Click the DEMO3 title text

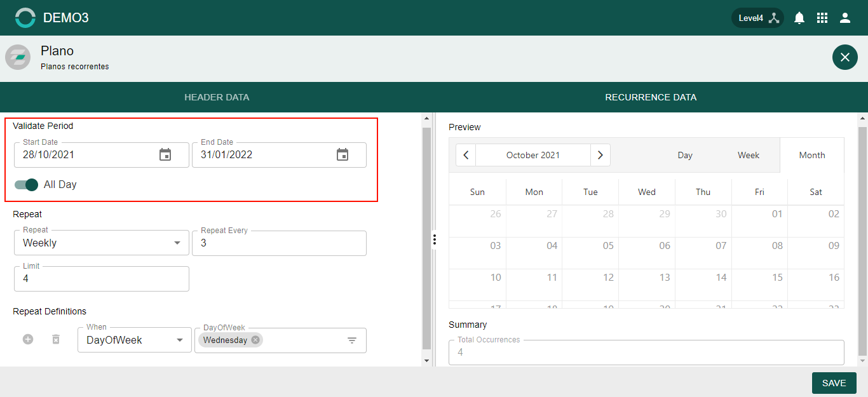[66, 18]
